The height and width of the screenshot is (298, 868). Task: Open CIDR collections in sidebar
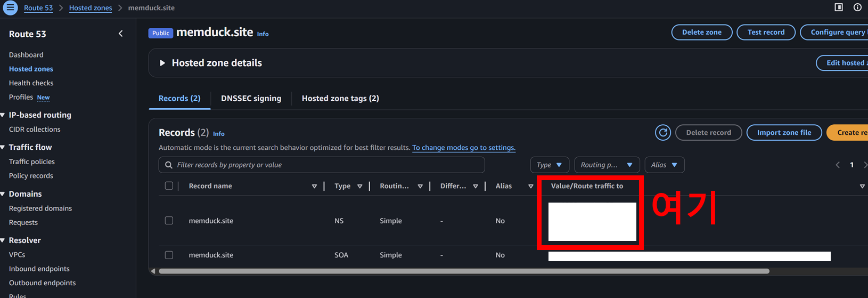point(35,130)
